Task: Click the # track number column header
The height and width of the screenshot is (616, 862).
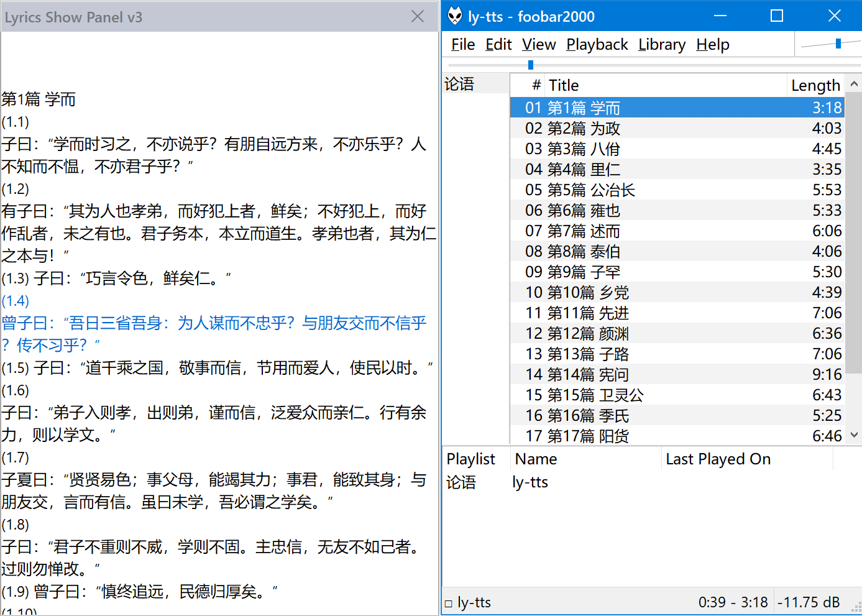Action: tap(528, 85)
